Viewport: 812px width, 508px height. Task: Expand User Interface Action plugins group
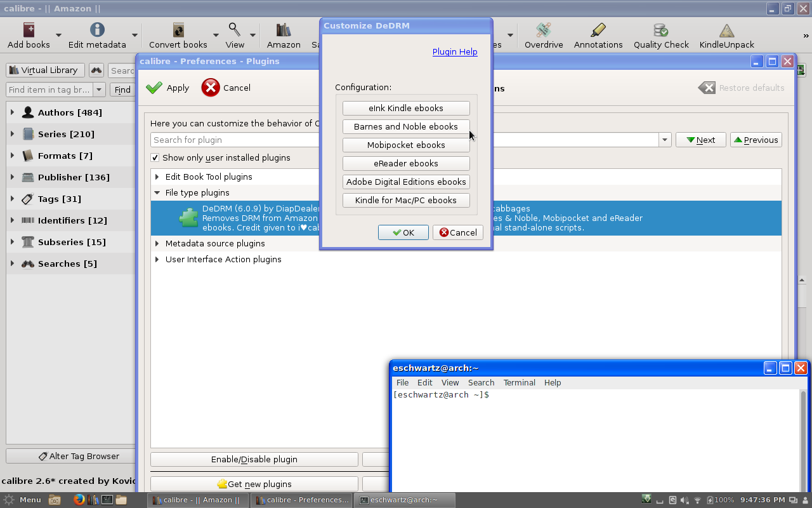(157, 259)
